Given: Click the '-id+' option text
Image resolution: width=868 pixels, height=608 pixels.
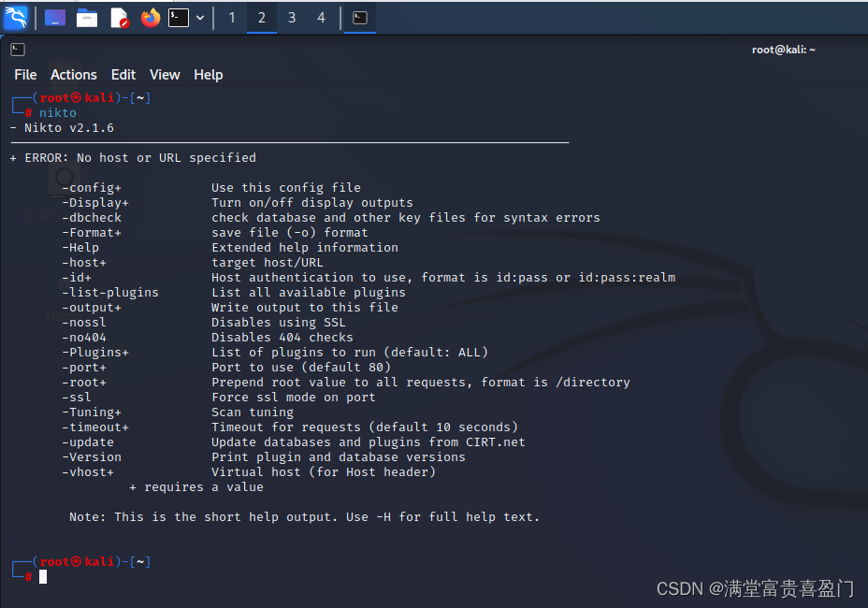Looking at the screenshot, I should [x=77, y=278].
